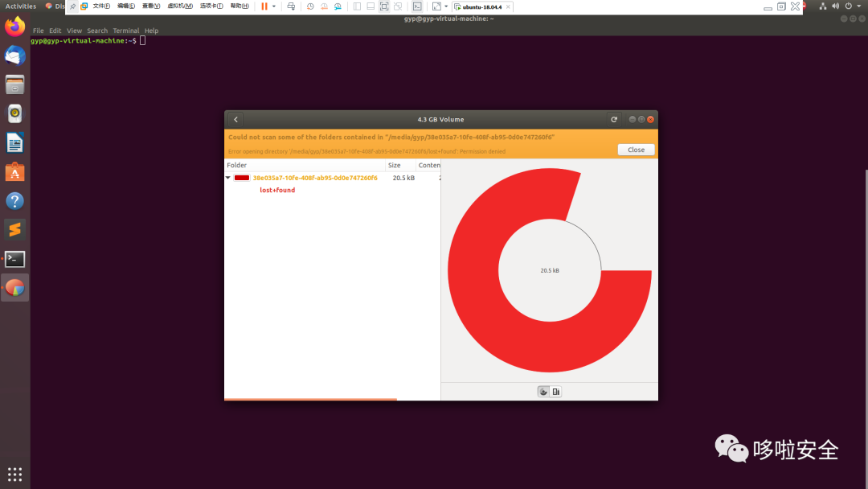Viewport: 868px width, 489px height.
Task: Open Rhythmbox music player in dock
Action: [x=15, y=113]
